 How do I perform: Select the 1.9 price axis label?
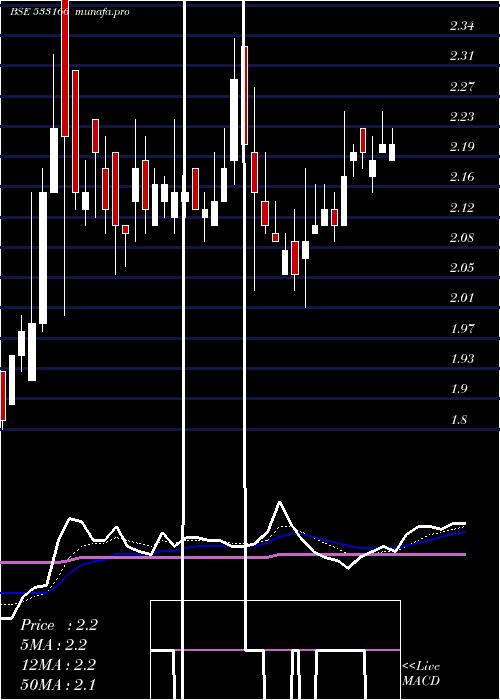click(458, 389)
